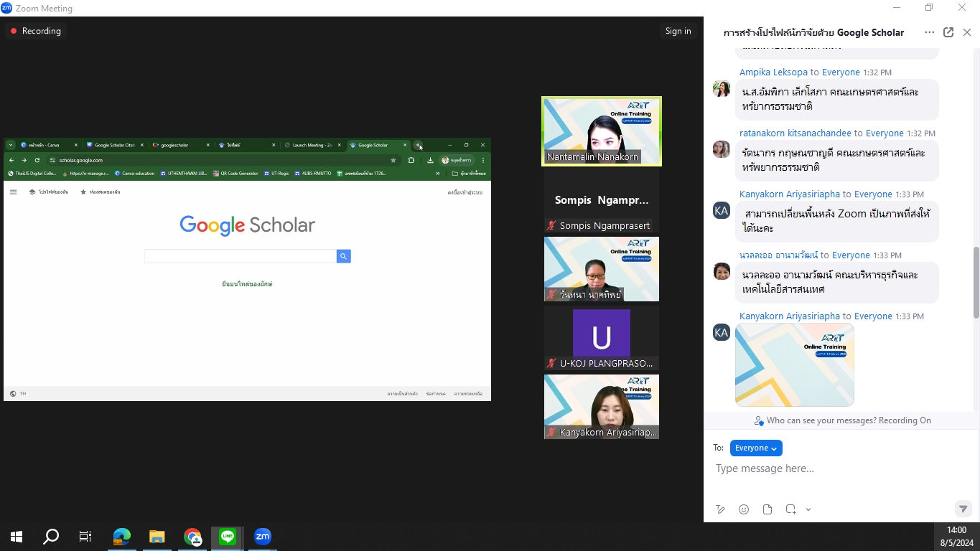Select Sompis Ngamprasert's video tile

click(602, 200)
